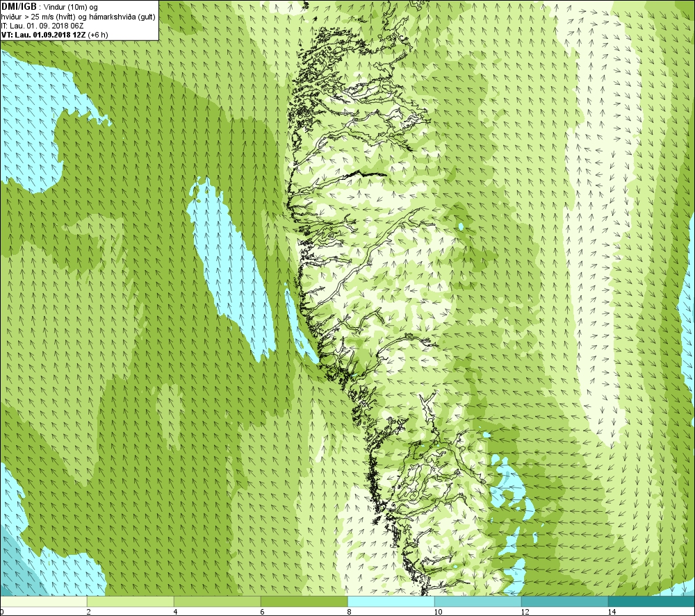
Task: Click the 2–4 m/s light green swatch
Action: (x=131, y=601)
